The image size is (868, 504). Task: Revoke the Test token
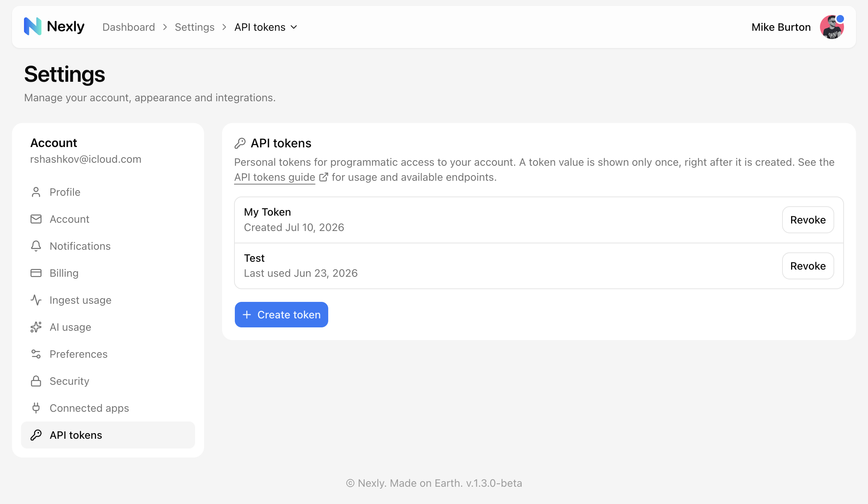[x=808, y=266]
